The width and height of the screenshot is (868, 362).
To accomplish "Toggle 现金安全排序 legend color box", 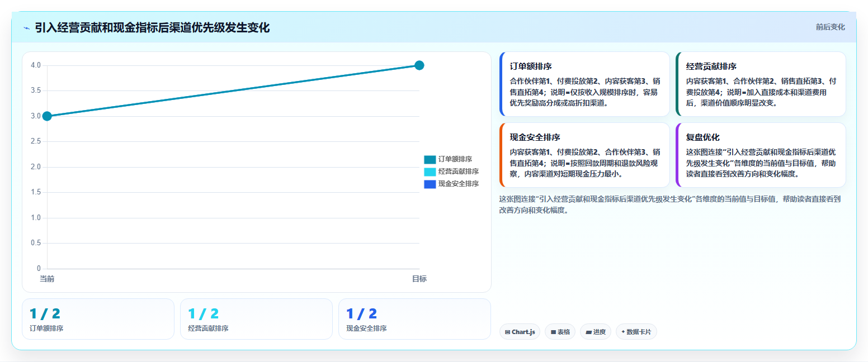I will 430,184.
